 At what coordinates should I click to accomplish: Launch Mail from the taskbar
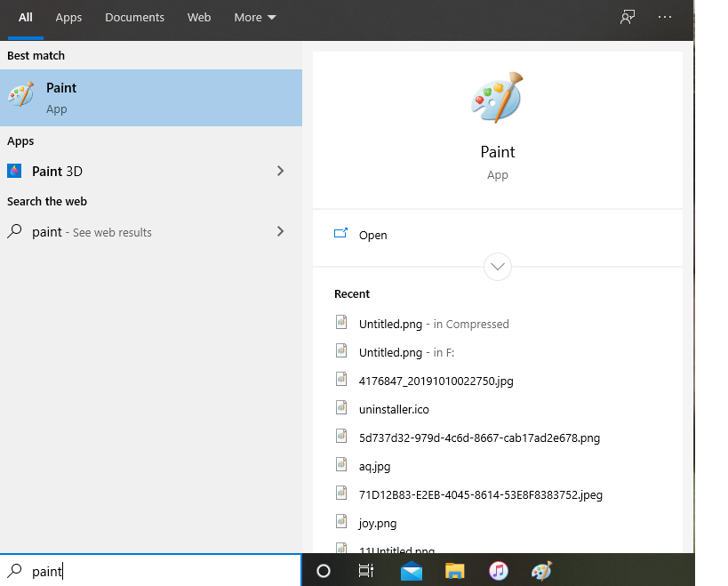coord(412,571)
